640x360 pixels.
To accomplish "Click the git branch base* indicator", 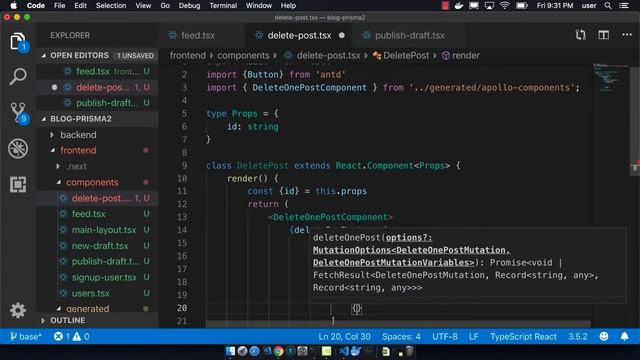I will point(25,336).
